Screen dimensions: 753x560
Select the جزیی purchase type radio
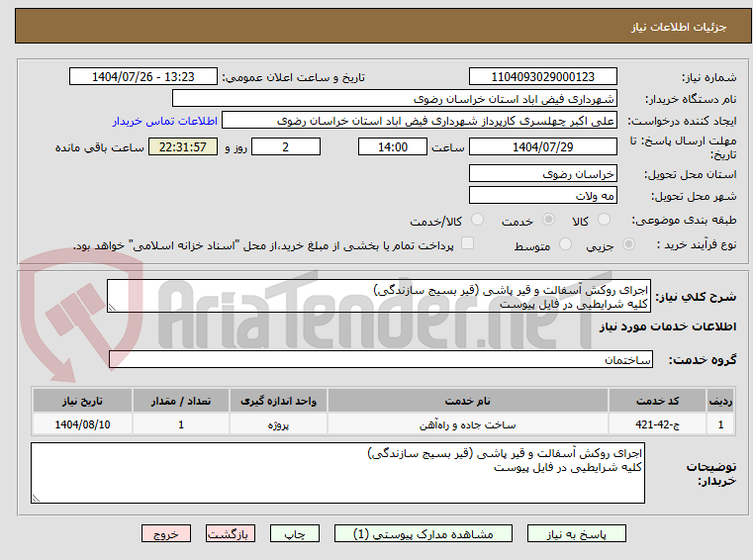pyautogui.click(x=628, y=244)
